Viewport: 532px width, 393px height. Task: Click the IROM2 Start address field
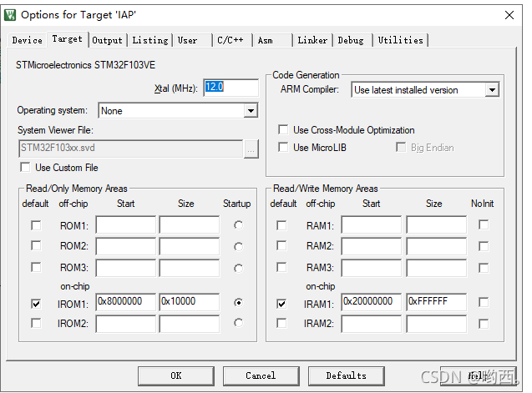point(125,324)
